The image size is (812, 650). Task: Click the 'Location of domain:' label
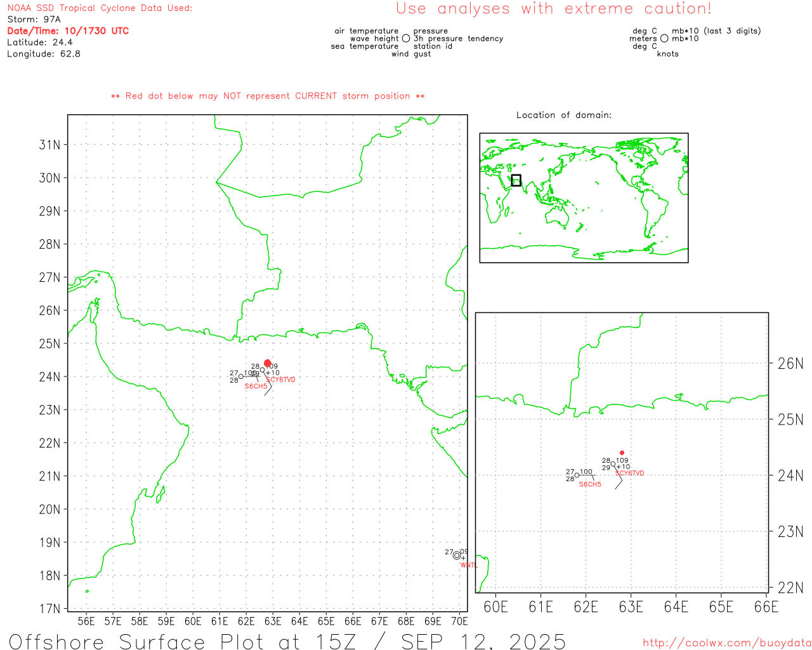[564, 115]
